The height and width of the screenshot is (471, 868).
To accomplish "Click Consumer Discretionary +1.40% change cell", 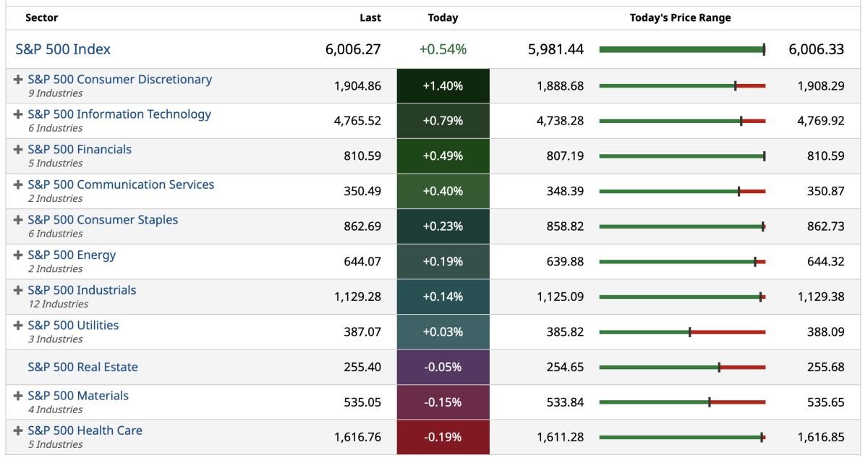I will point(443,86).
